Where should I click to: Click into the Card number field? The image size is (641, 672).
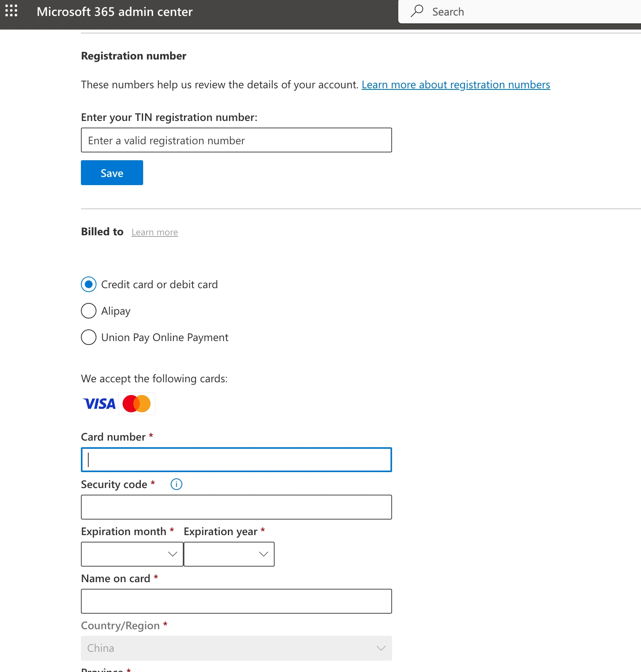point(236,460)
